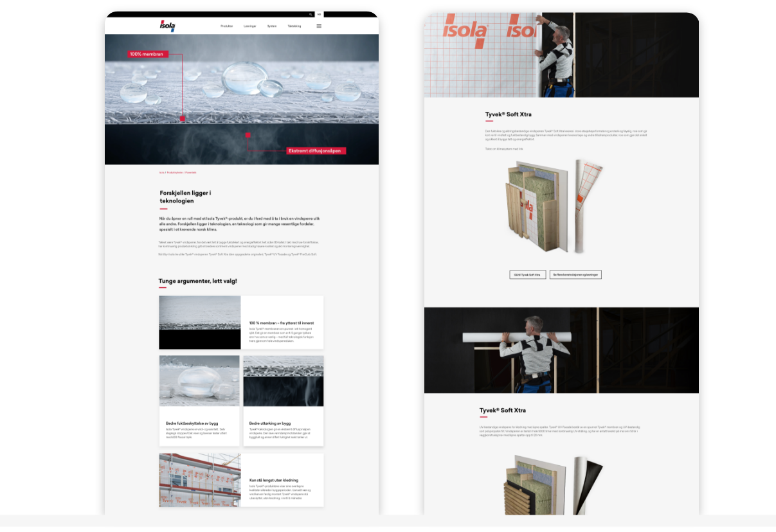Click the '100% membran' red label
This screenshot has height=532, width=776.
[x=147, y=54]
